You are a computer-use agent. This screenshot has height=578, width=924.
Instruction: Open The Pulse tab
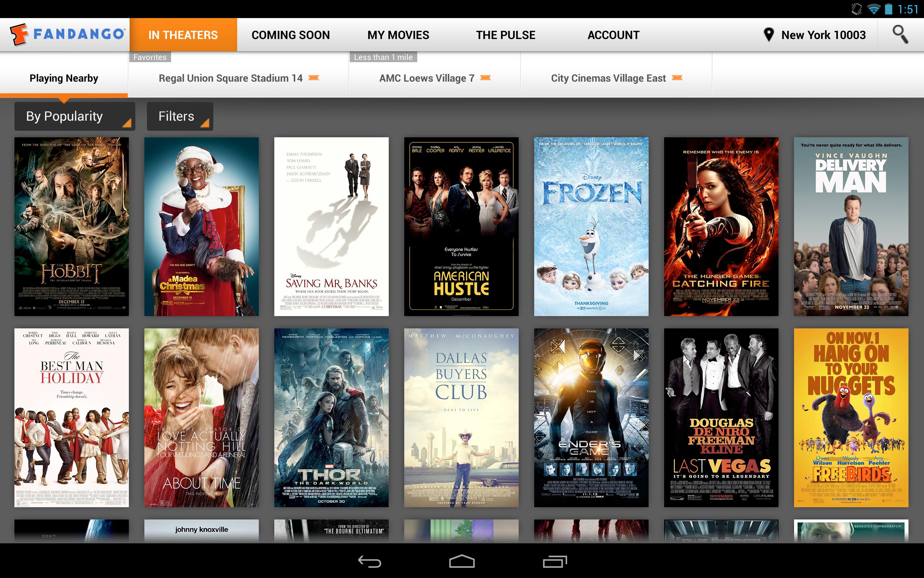tap(506, 35)
